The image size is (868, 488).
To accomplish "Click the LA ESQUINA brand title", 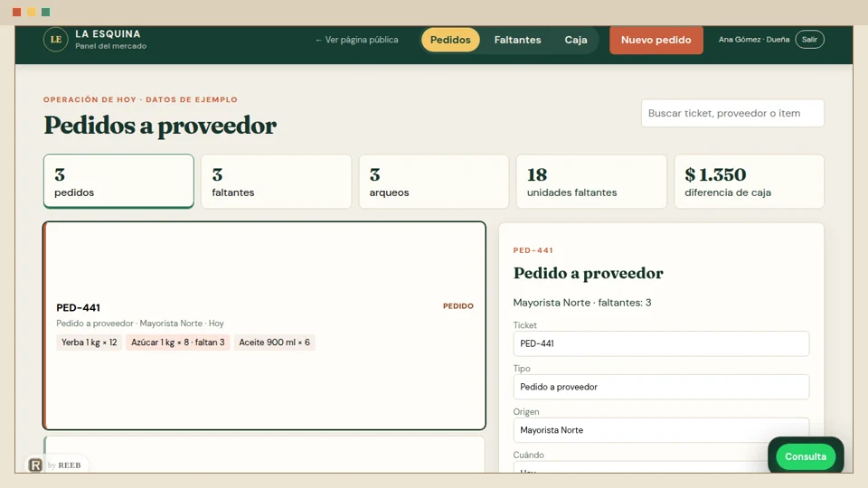I will (x=108, y=33).
